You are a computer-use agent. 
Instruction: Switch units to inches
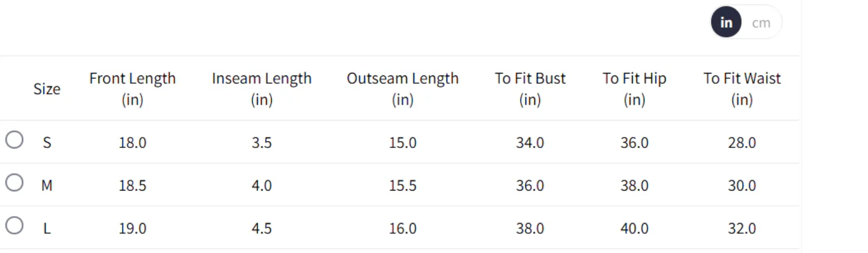click(x=726, y=22)
